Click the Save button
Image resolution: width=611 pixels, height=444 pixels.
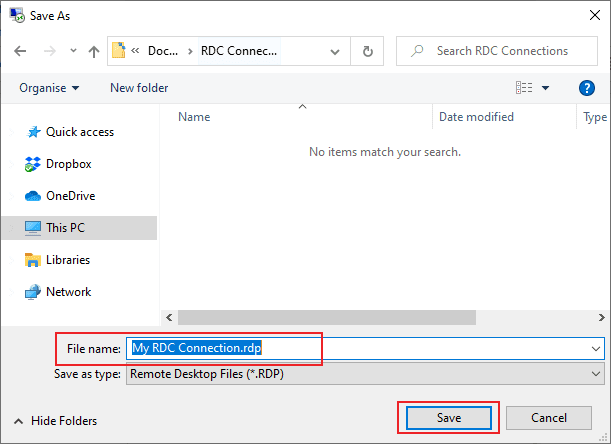[448, 417]
